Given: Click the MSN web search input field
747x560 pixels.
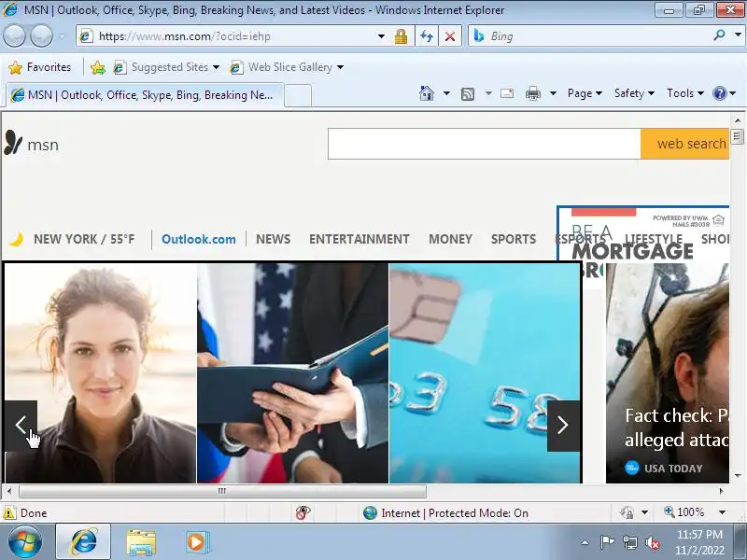Looking at the screenshot, I should click(x=484, y=144).
